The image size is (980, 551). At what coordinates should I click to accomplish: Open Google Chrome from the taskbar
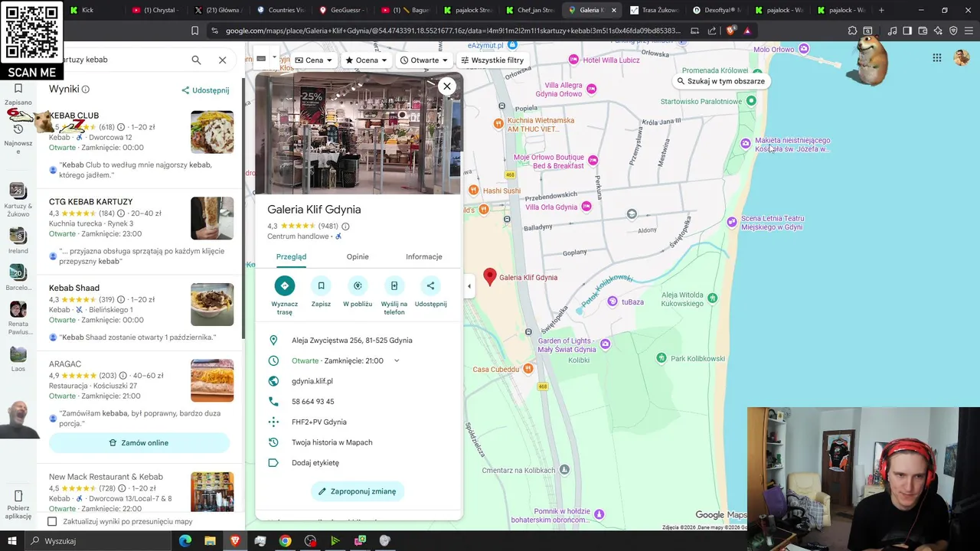(285, 541)
